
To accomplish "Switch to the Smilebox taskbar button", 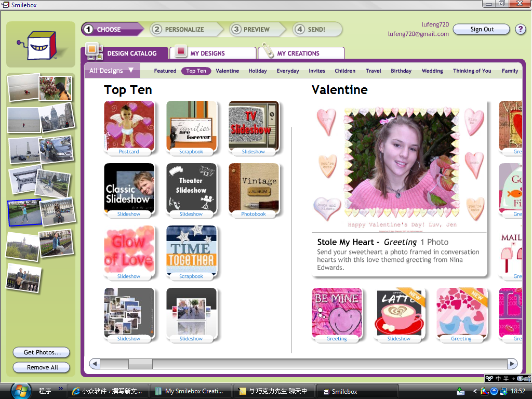I will (356, 391).
